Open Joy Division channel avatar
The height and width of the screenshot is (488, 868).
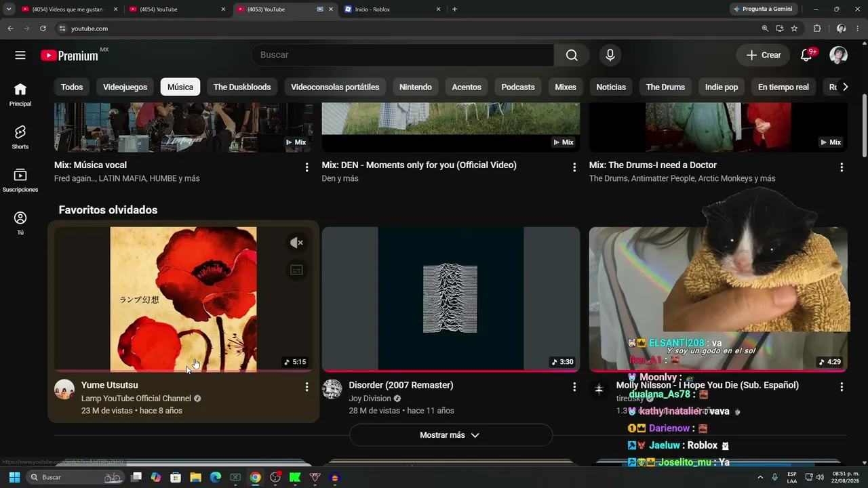click(332, 390)
